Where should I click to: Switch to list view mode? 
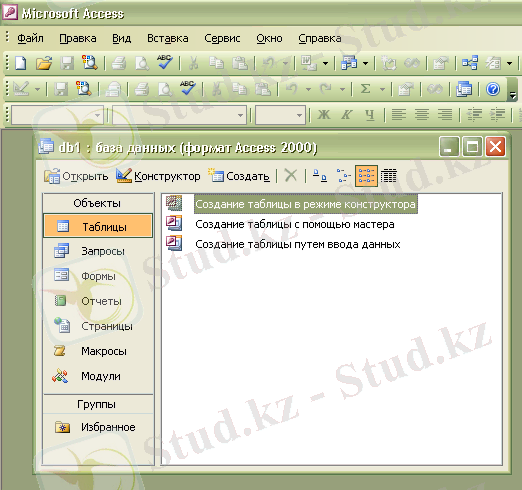[366, 176]
